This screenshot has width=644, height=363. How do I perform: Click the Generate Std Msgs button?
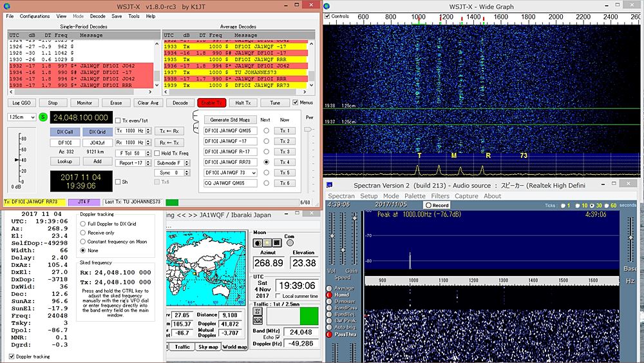click(230, 120)
